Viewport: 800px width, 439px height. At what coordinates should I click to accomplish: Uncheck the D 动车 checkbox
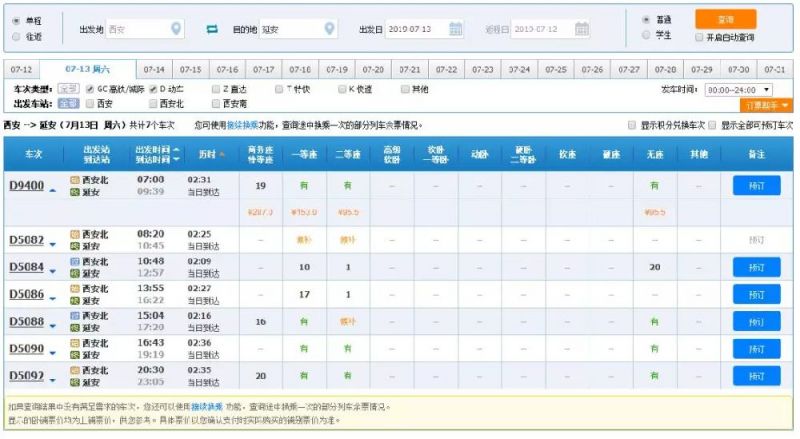[153, 89]
